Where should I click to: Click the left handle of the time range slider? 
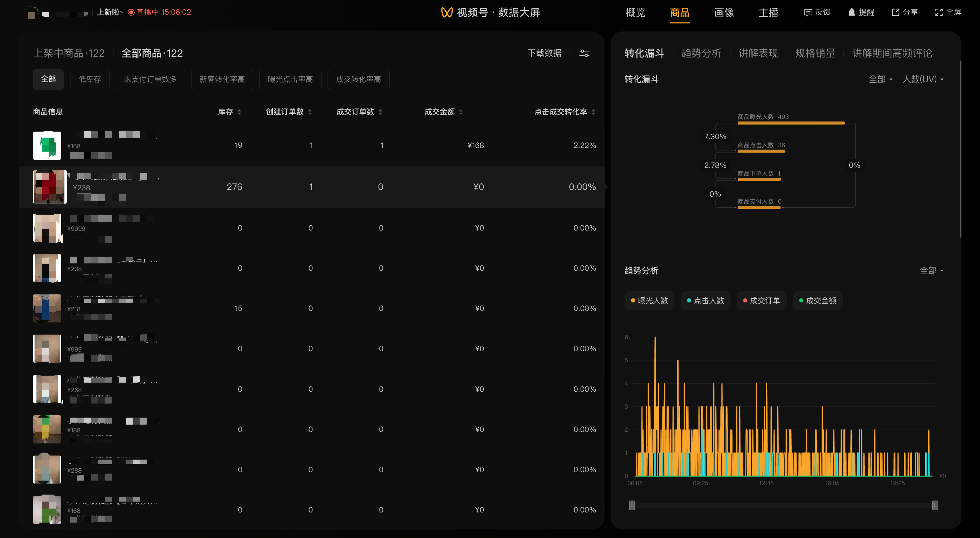tap(632, 505)
